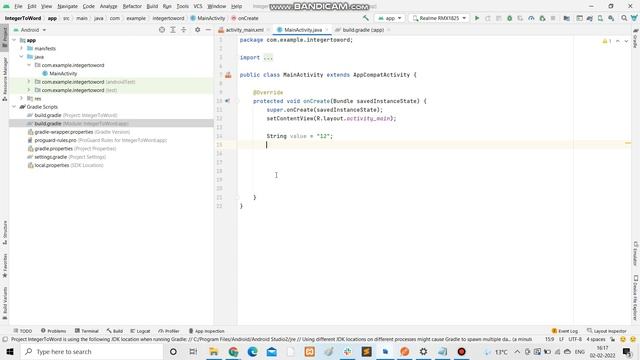640x360 pixels.
Task: Expand folded import statement
Action: [x=268, y=58]
